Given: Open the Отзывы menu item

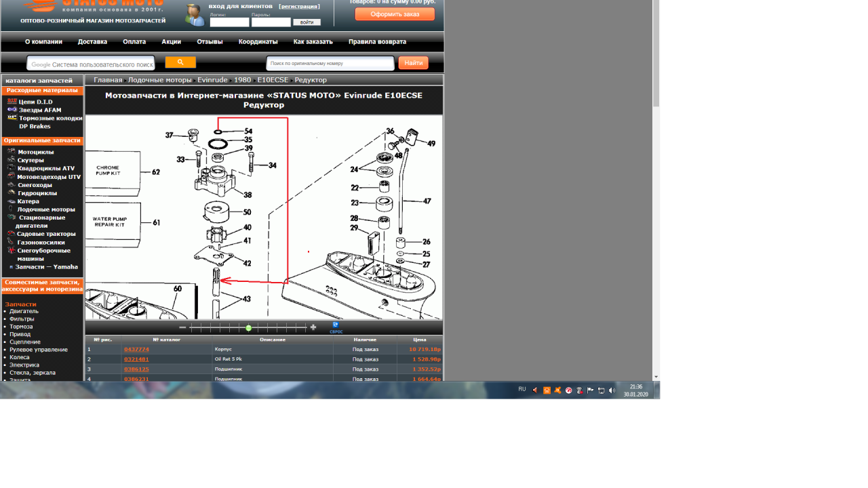Looking at the screenshot, I should (210, 41).
